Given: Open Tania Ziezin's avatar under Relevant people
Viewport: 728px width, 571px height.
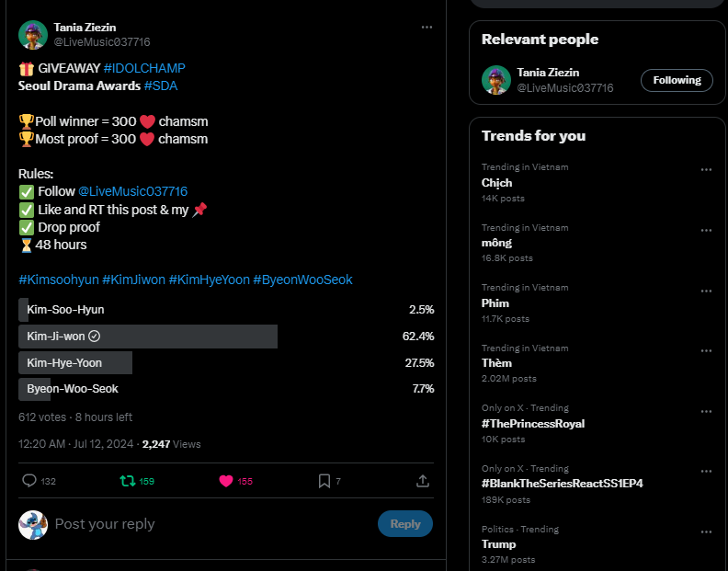Looking at the screenshot, I should point(496,80).
